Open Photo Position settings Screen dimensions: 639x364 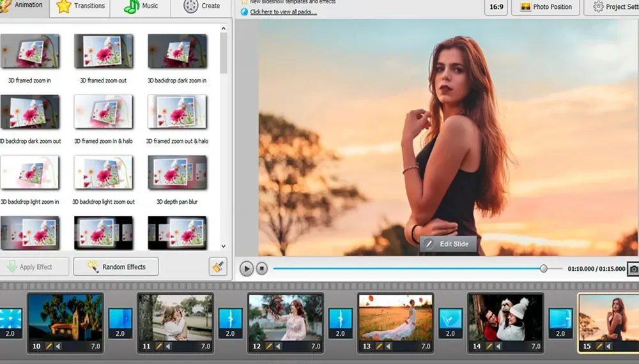point(545,7)
